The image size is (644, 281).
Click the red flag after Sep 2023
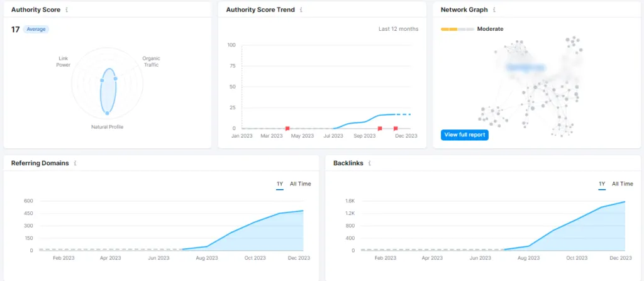click(380, 129)
